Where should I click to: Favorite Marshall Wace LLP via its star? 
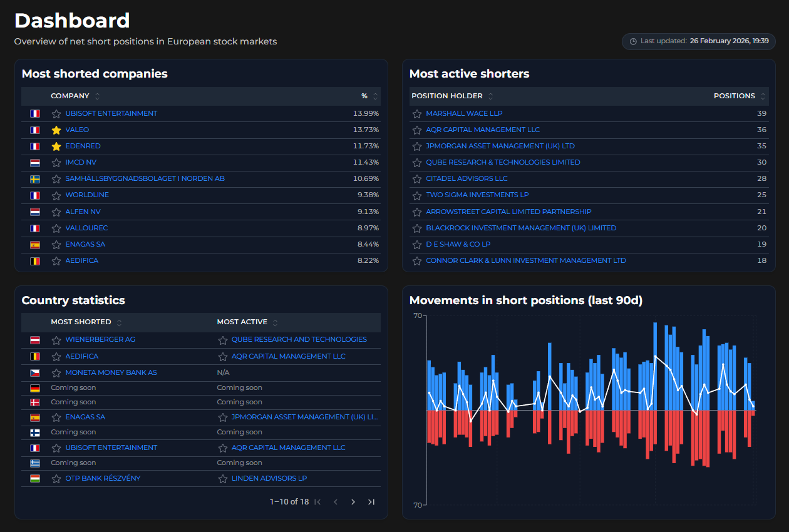(x=417, y=113)
